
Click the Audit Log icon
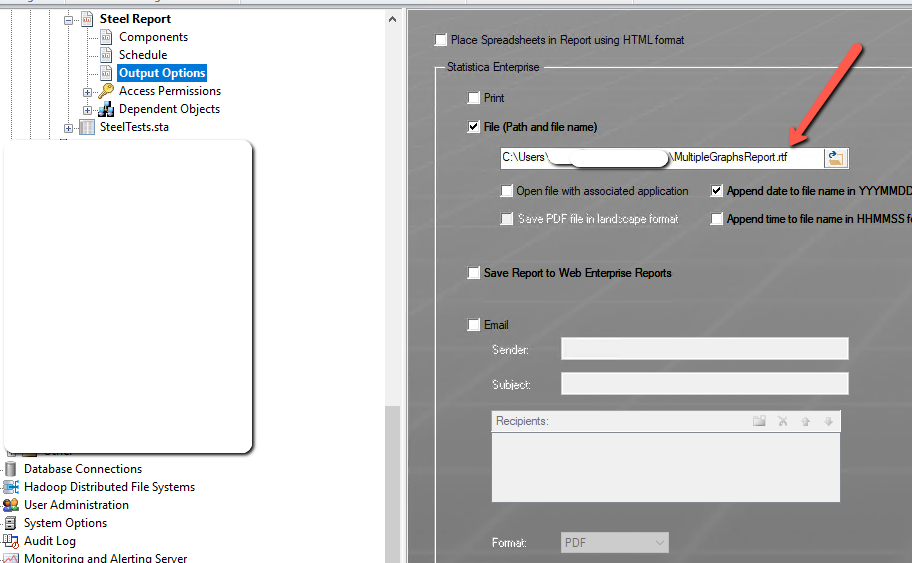(x=11, y=541)
